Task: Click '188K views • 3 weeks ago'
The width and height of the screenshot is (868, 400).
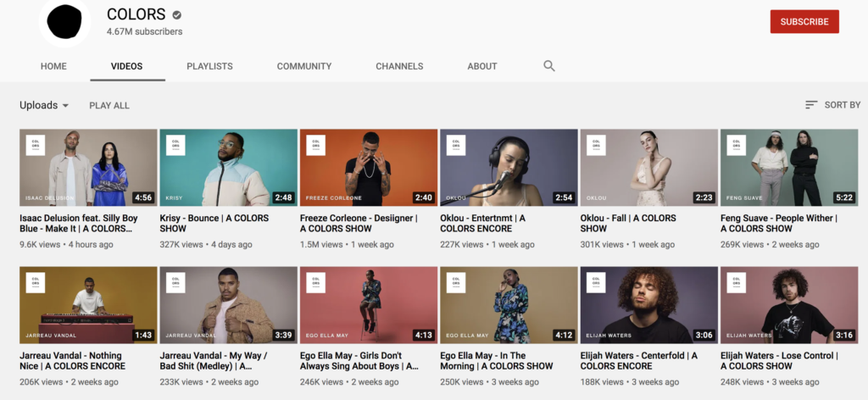Action: coord(630,381)
